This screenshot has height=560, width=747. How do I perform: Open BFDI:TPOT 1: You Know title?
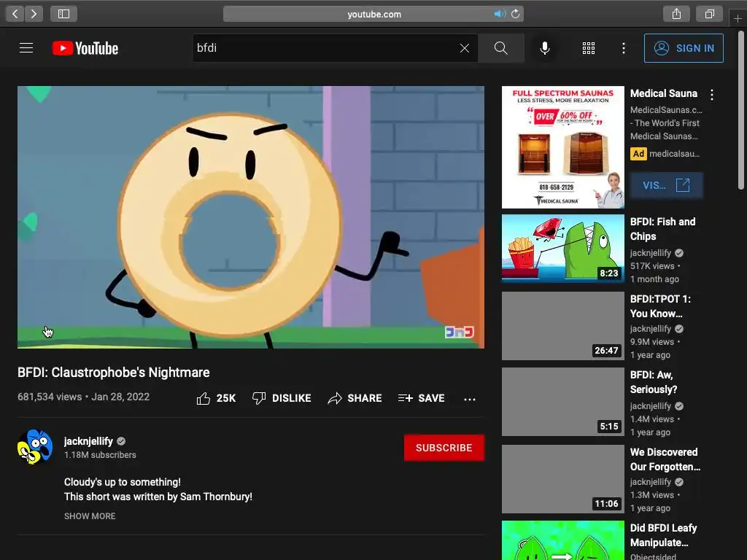(x=660, y=306)
